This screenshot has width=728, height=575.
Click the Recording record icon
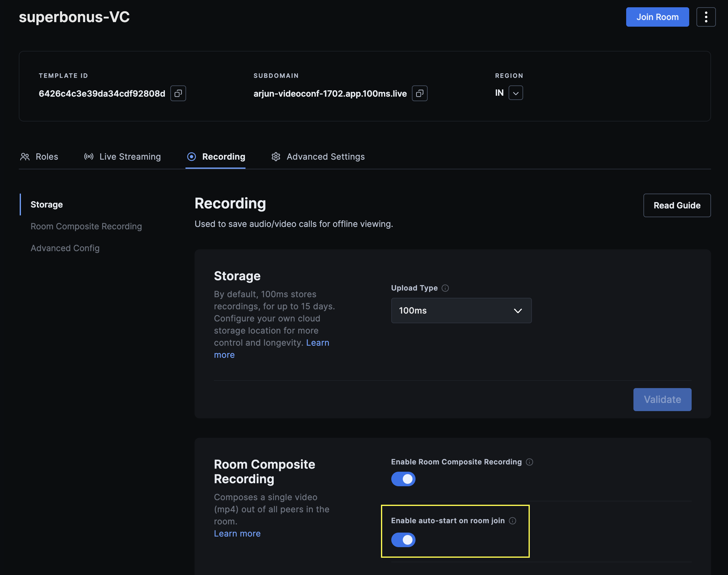click(x=191, y=157)
